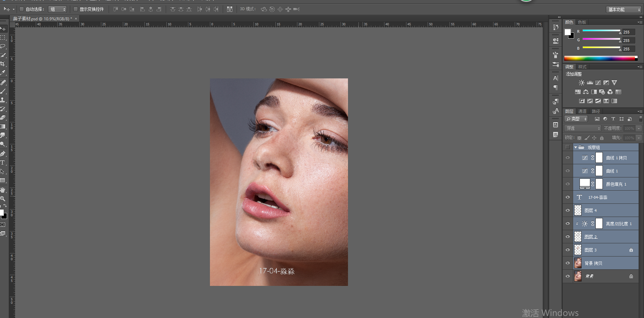Add a Levels adjustment

point(590,83)
